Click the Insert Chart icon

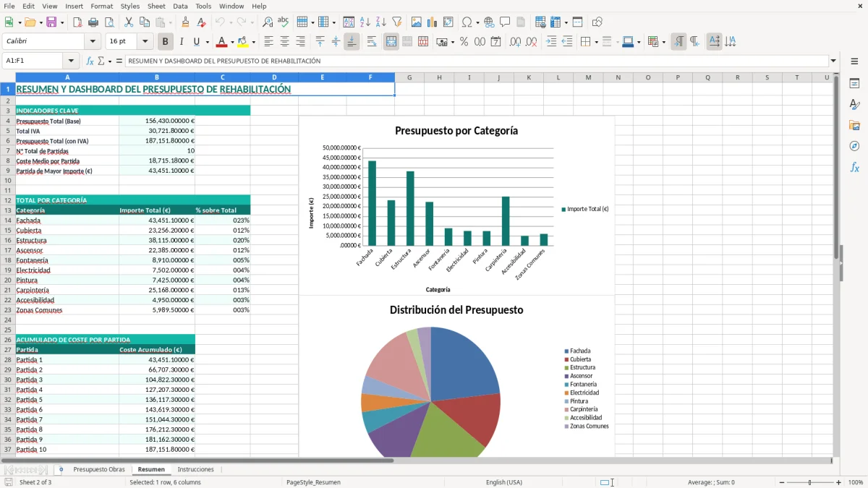[x=433, y=22]
